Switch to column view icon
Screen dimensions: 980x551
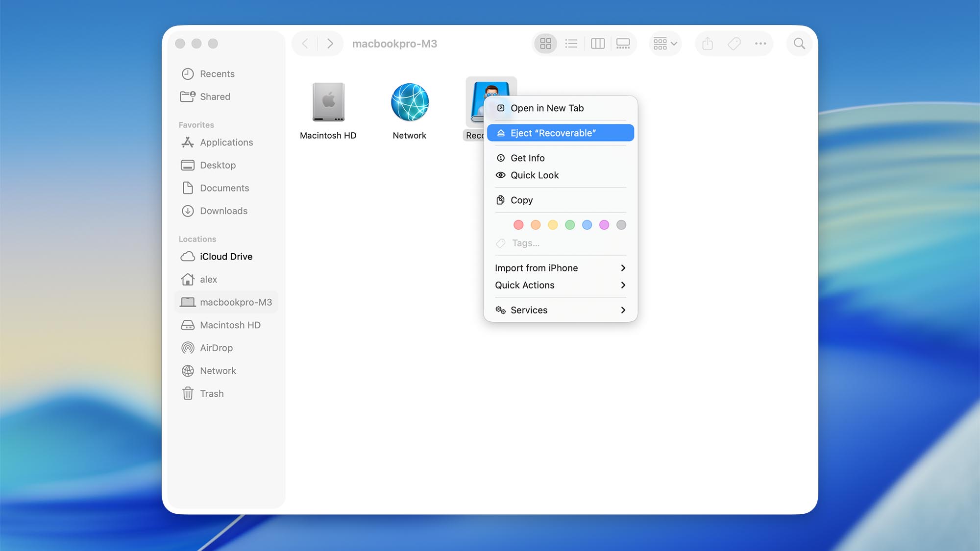pos(597,44)
